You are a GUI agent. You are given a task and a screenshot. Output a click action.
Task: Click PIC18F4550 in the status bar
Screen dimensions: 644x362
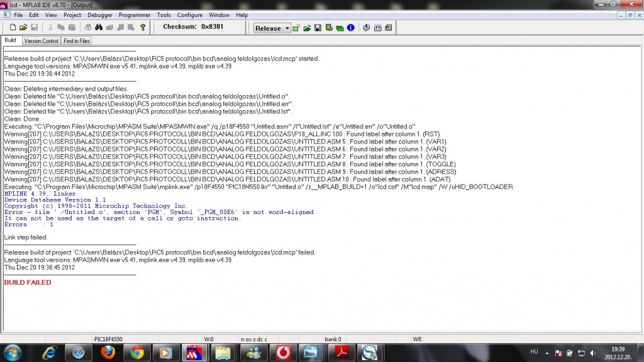point(108,339)
